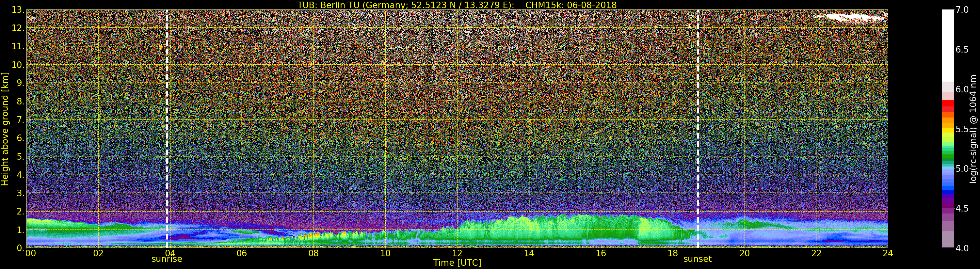Screen dimensions: 980x269
Task: Click the '3.' height axis tick label
Action: click(21, 193)
